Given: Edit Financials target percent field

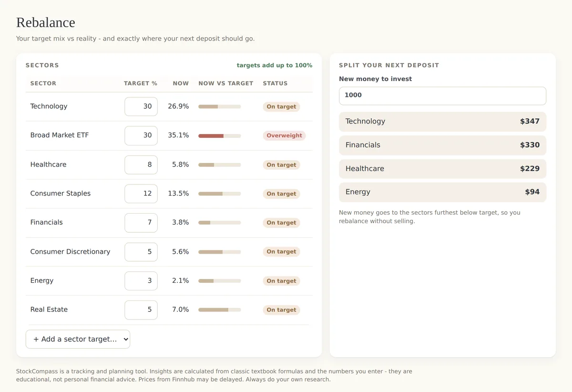Looking at the screenshot, I should click(x=141, y=223).
